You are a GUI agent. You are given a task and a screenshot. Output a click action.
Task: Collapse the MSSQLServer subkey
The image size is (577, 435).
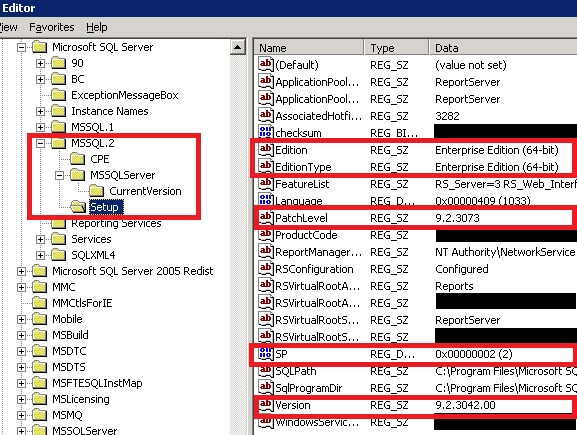pos(60,175)
